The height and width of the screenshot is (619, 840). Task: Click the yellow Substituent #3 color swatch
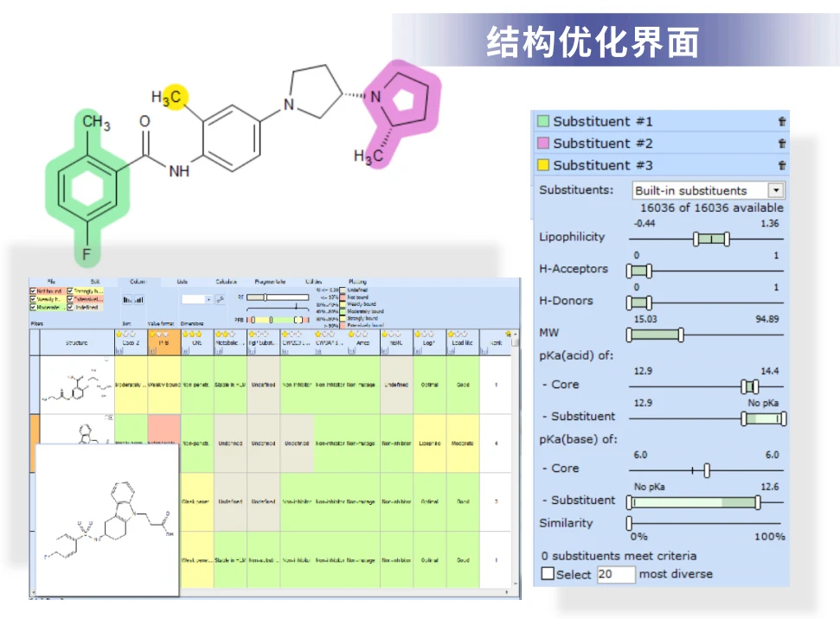[543, 165]
